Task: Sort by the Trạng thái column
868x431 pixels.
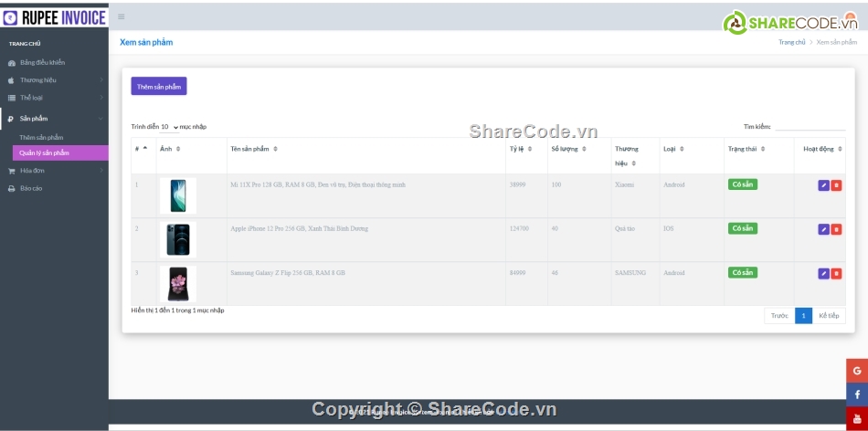Action: [763, 149]
